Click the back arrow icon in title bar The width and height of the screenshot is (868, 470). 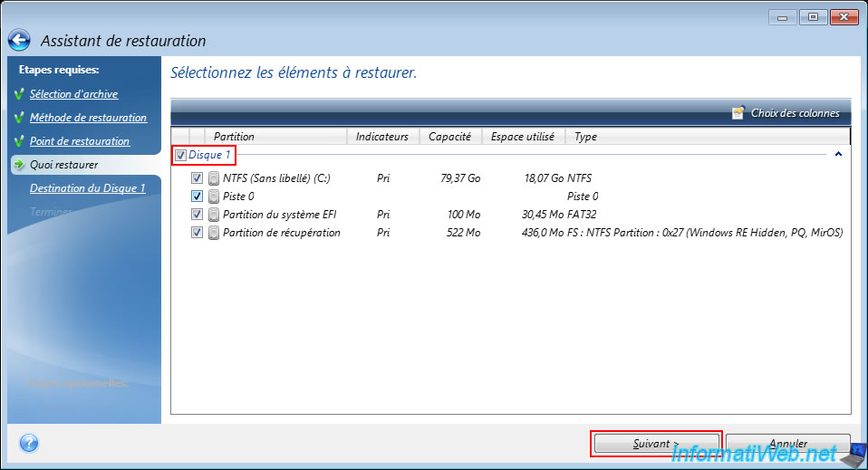[19, 41]
